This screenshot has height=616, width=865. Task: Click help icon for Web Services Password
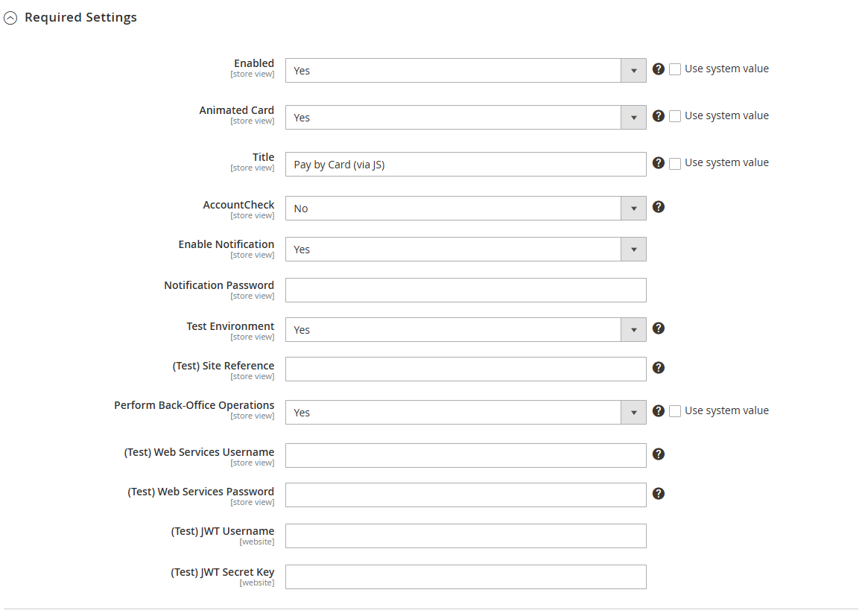coord(658,494)
